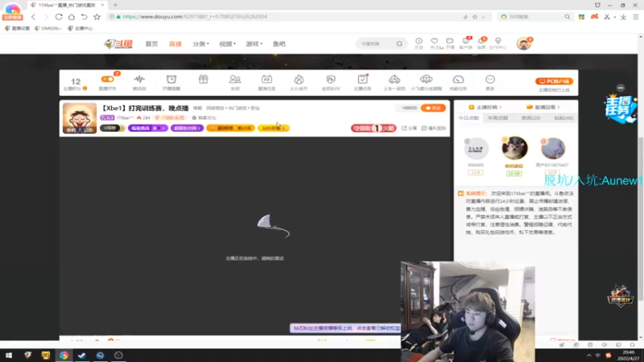Click the browser address bar URL
Screen dimensions: 644x362
pos(195,17)
